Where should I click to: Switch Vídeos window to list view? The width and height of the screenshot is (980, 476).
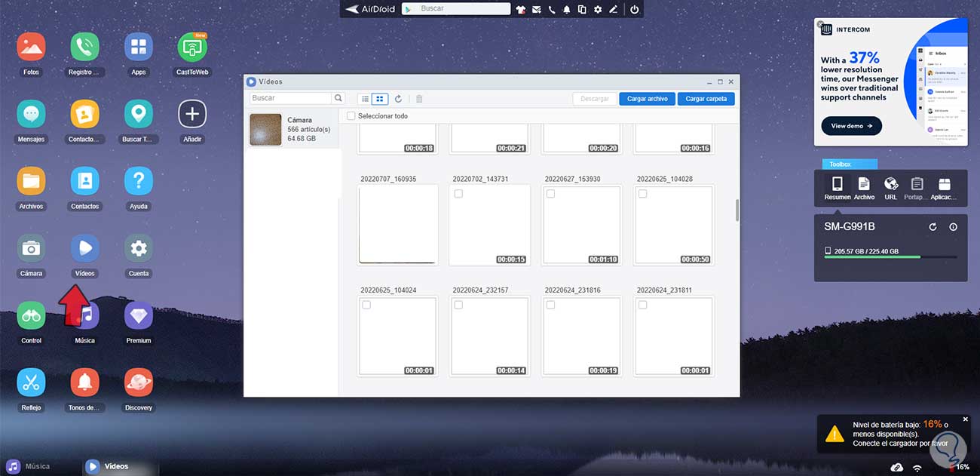pyautogui.click(x=365, y=99)
